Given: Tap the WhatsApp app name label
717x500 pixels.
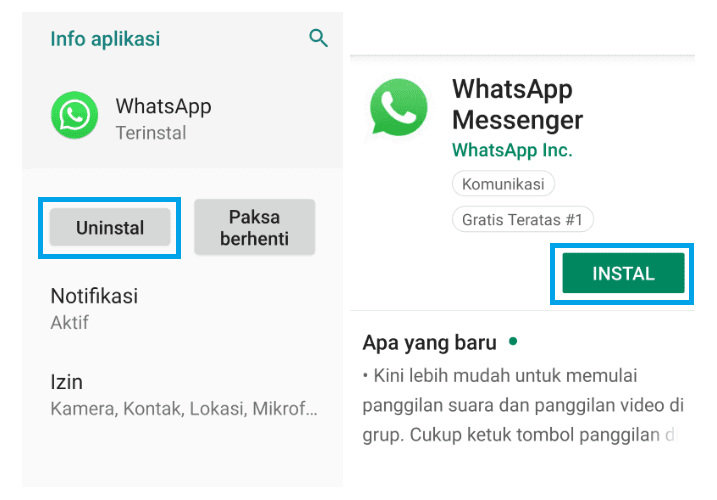Looking at the screenshot, I should [164, 107].
